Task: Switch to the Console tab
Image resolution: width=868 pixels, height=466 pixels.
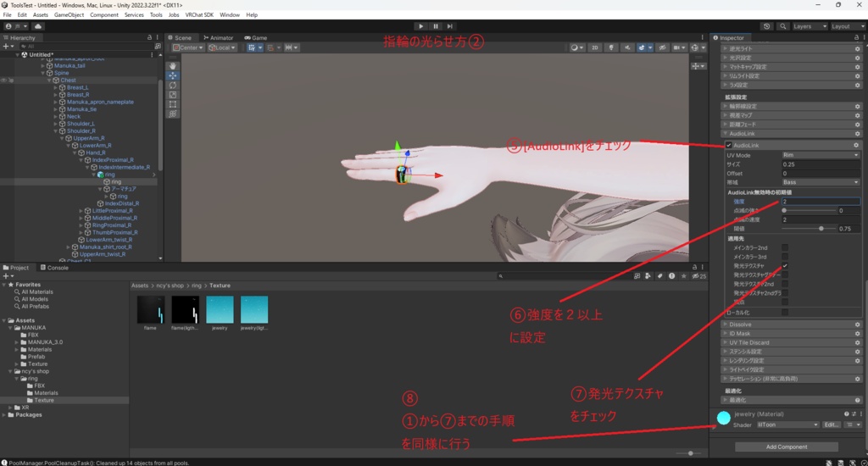Action: [x=54, y=267]
